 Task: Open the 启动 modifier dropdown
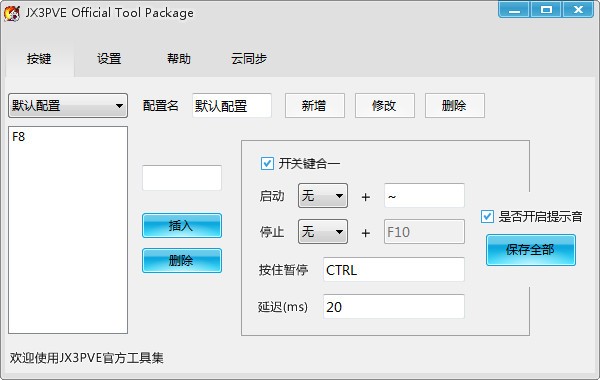click(x=323, y=196)
